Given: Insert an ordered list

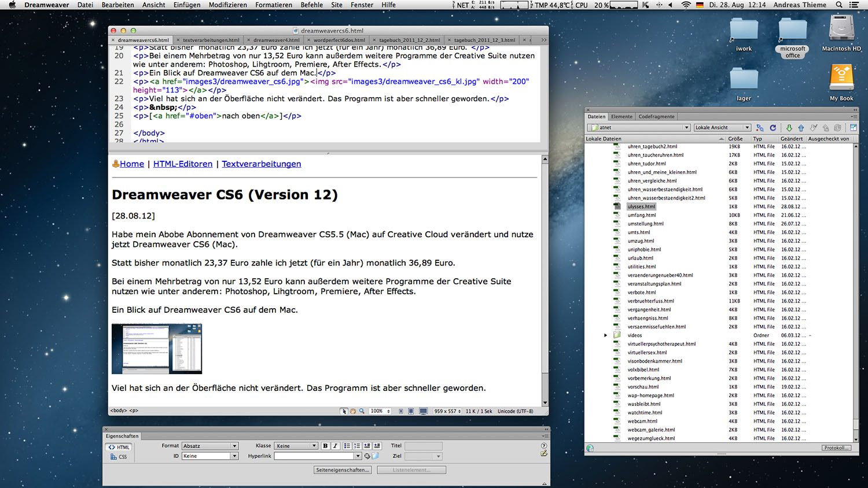Looking at the screenshot, I should coord(357,446).
